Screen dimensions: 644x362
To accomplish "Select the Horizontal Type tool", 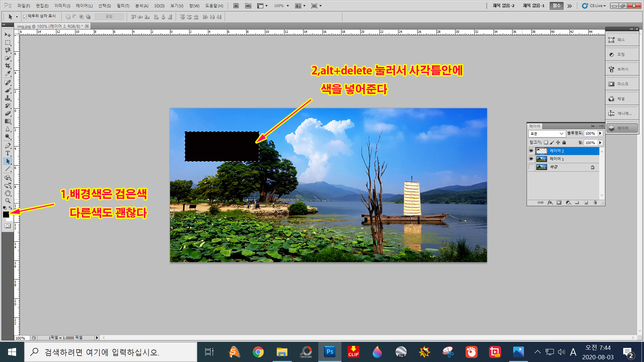I will tap(7, 153).
